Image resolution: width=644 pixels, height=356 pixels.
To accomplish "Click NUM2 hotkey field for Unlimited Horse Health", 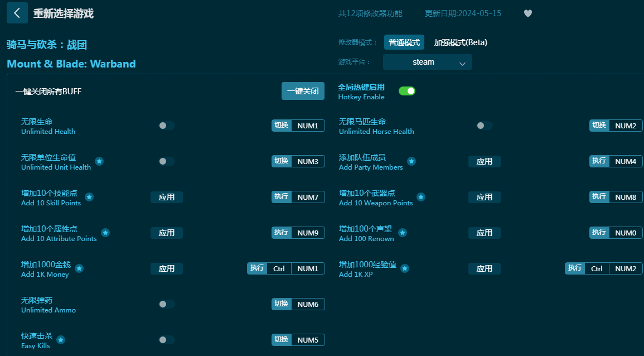I will (626, 126).
